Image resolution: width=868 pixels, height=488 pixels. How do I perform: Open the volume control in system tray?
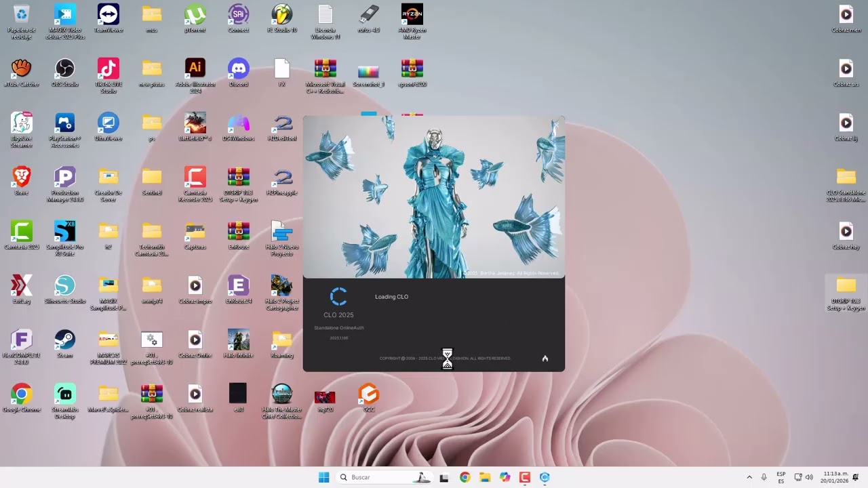(x=809, y=477)
